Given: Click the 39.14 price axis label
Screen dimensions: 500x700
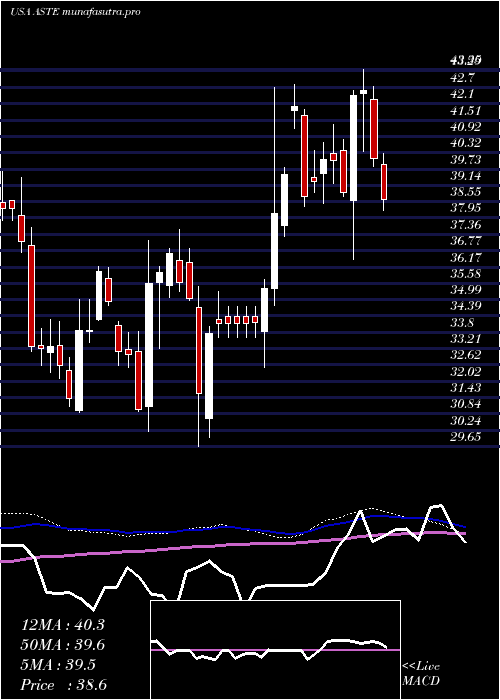Looking at the screenshot, I should coord(464,176).
